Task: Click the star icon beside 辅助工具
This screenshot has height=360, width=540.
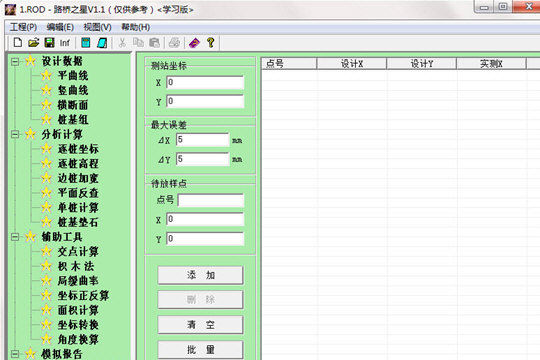Action: [30, 237]
